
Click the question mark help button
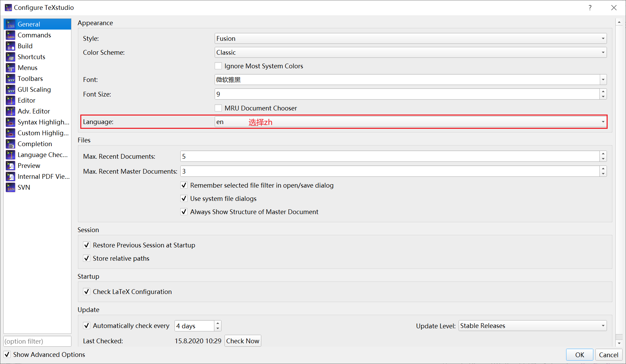[x=590, y=7]
